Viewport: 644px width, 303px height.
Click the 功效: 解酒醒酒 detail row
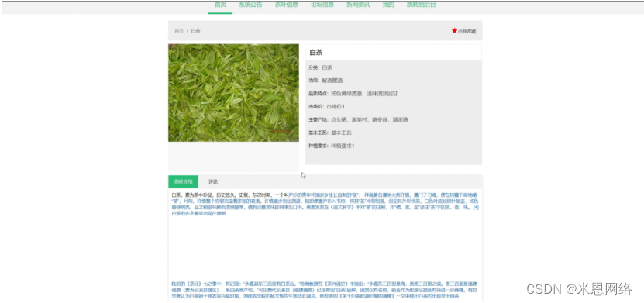(325, 81)
